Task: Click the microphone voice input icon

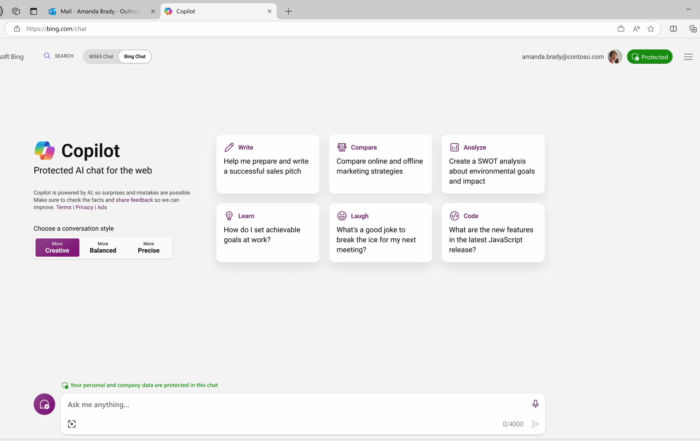Action: [x=535, y=404]
